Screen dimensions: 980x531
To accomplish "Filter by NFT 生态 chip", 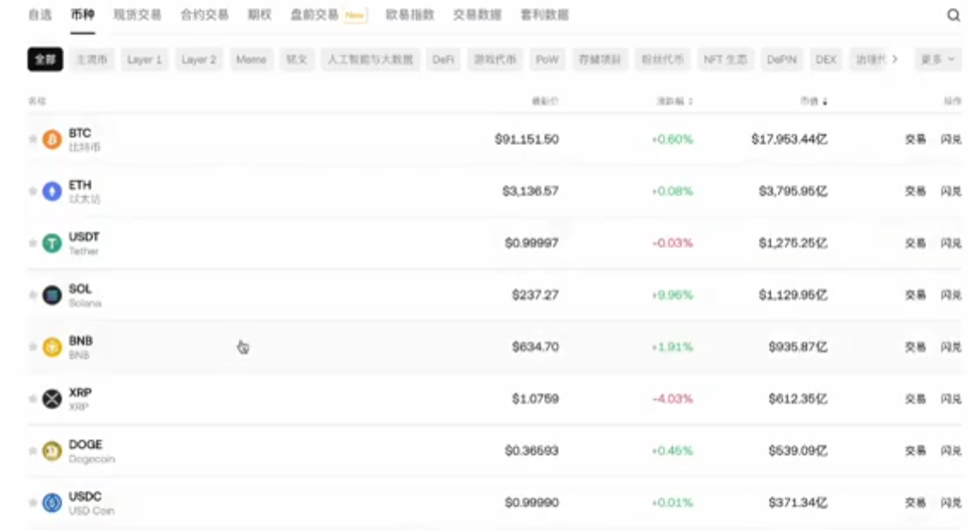I will 725,59.
